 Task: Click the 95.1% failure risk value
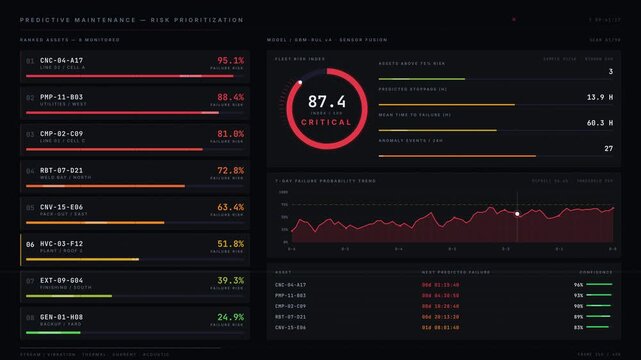click(x=231, y=60)
